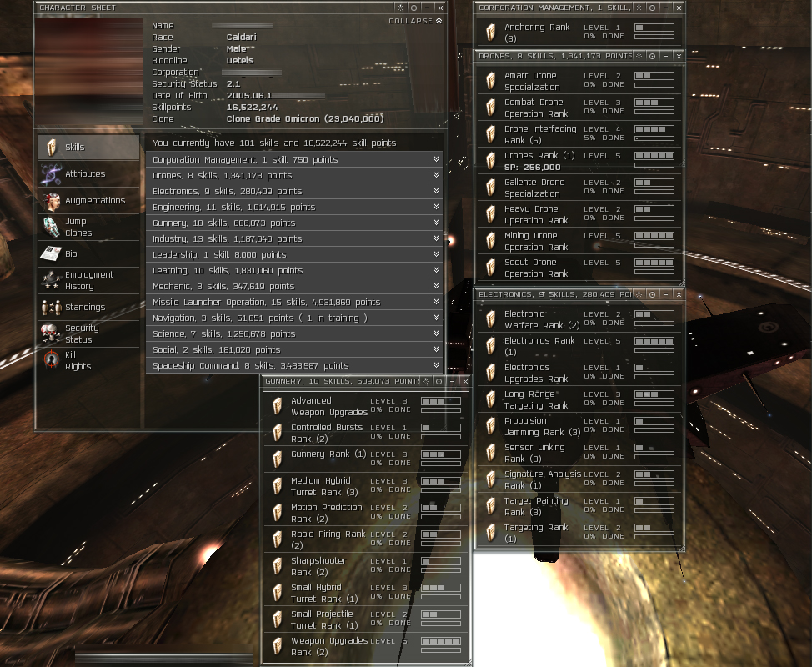Expand Gunnery skill group chevron
812x667 pixels.
pyautogui.click(x=436, y=223)
